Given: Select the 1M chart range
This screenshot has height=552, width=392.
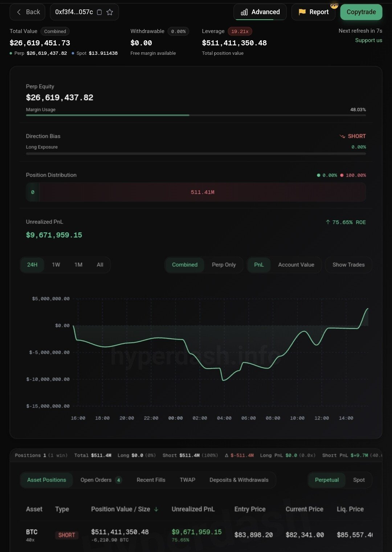Looking at the screenshot, I should 78,265.
